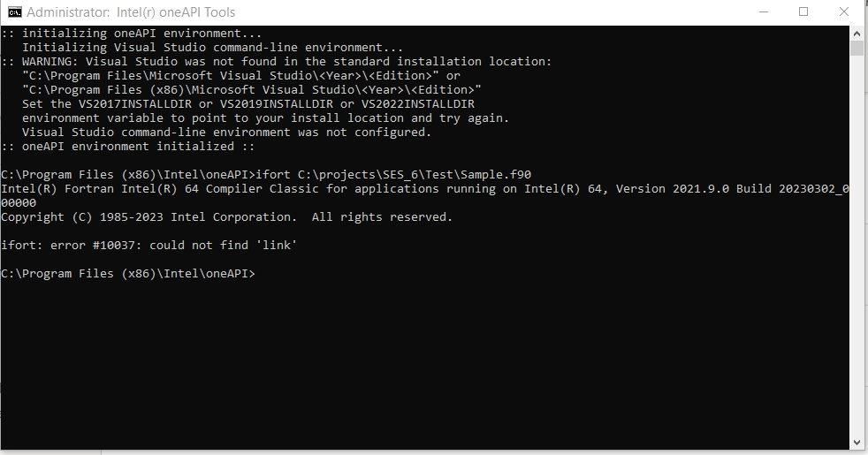Click the Intel Corporation copyright line
The image size is (868, 455).
click(x=226, y=216)
